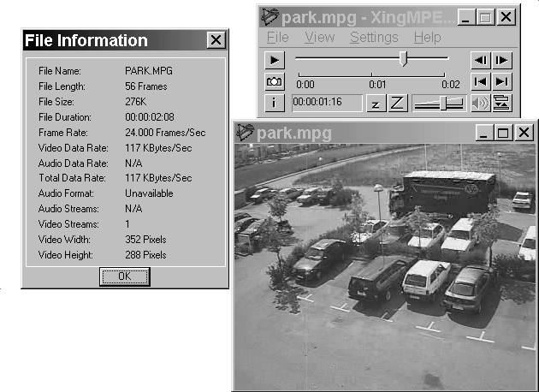Click the volume slider handle

(444, 104)
